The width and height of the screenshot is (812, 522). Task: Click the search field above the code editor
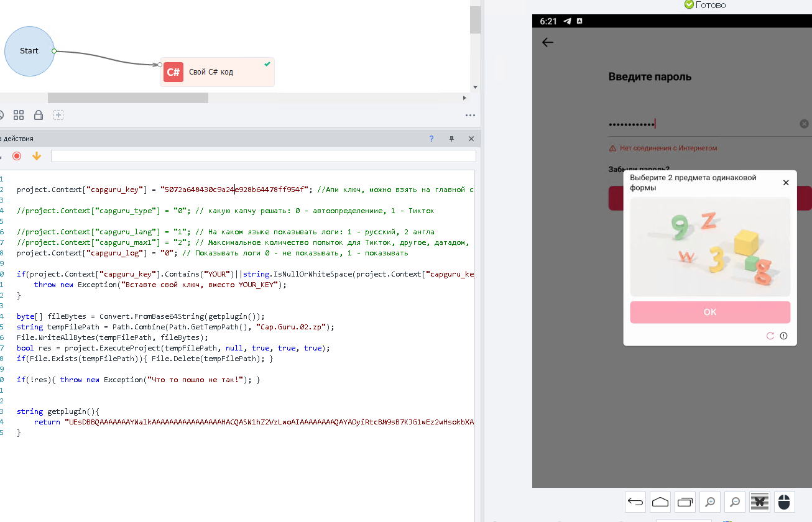[264, 156]
